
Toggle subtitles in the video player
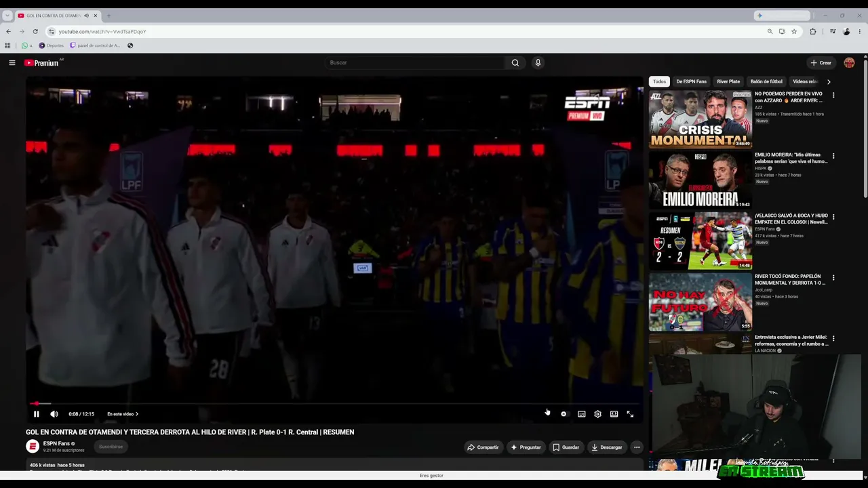pos(581,414)
